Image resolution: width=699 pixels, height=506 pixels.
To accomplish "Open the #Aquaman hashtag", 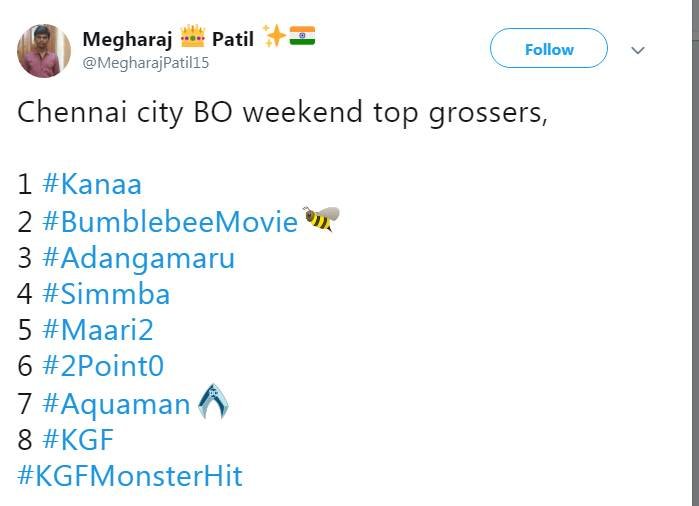I will (116, 403).
